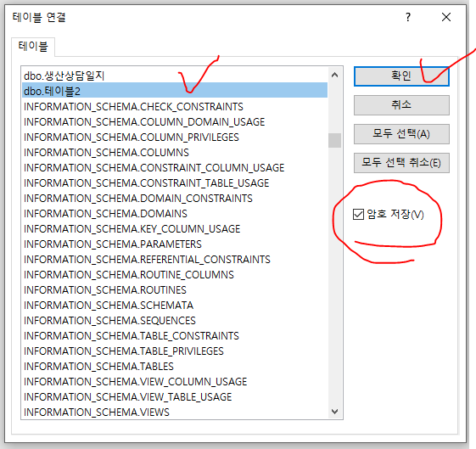This screenshot has width=476, height=449.
Task: Click the 확인 (OK) button
Action: [401, 76]
